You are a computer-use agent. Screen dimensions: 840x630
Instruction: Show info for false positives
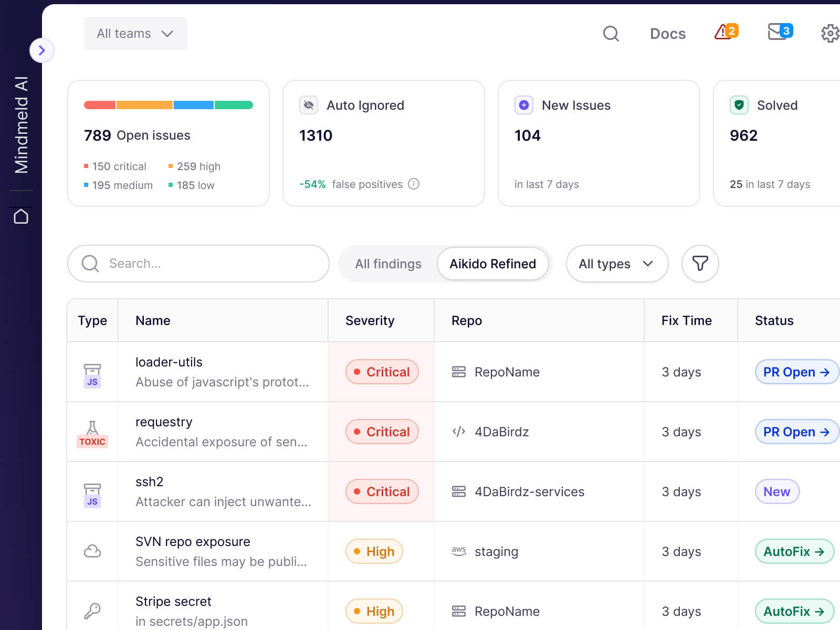tap(414, 184)
